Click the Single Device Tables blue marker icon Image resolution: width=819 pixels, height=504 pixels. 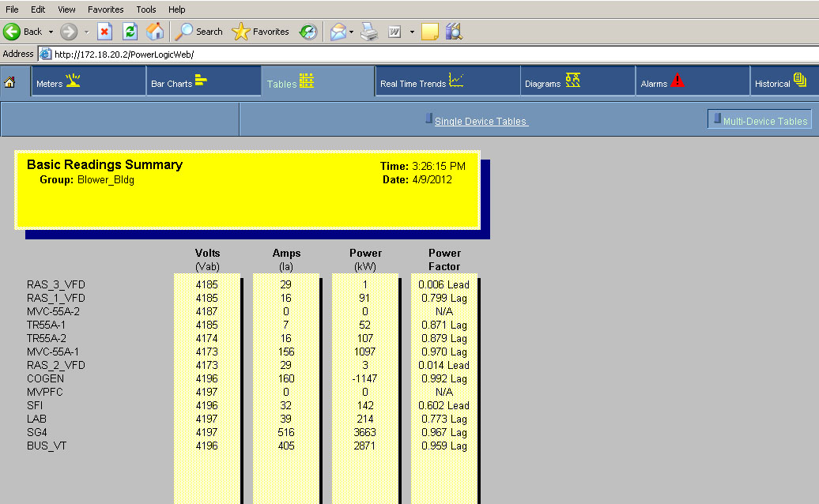428,118
